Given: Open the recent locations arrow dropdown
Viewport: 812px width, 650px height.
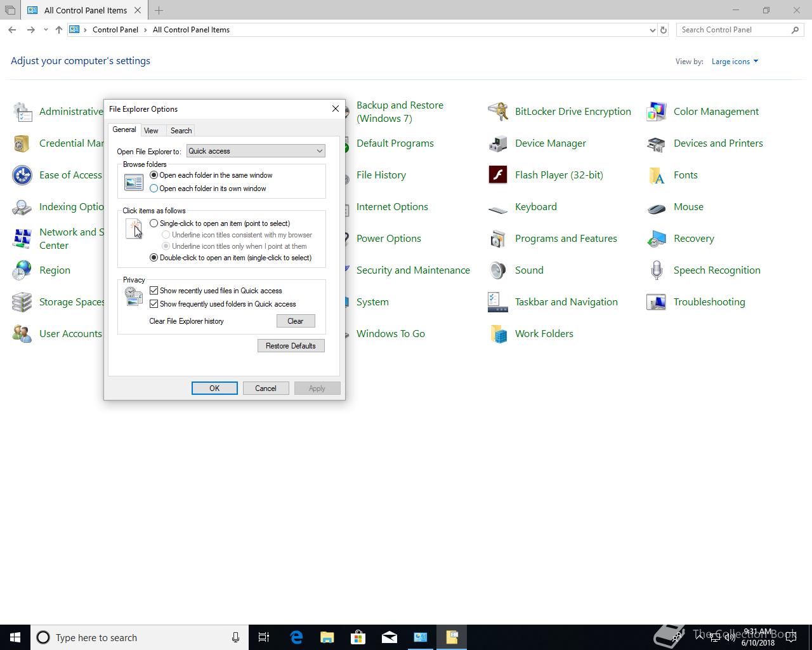Looking at the screenshot, I should click(46, 30).
